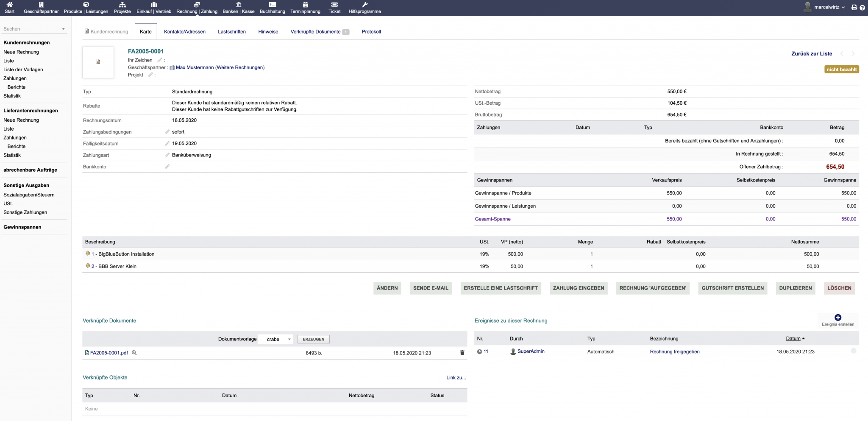Open Neue Rechnung under Kundenrechnungen
The image size is (868, 421).
coord(21,52)
